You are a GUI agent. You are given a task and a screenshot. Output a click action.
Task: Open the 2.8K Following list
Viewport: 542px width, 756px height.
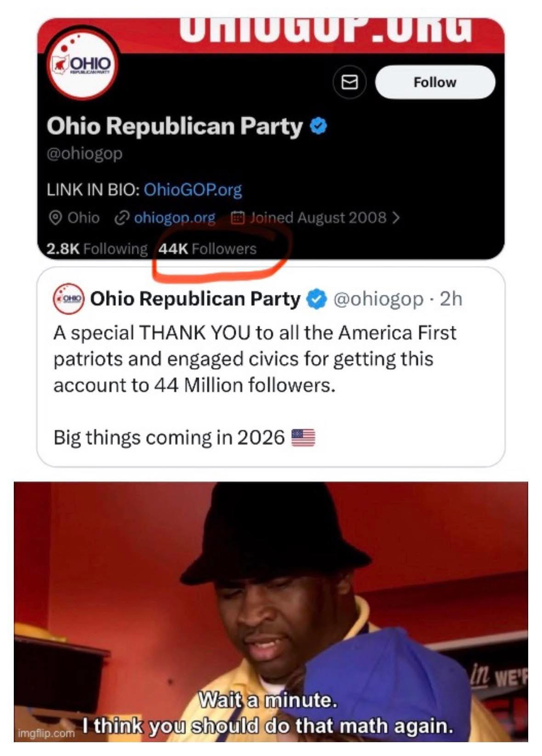click(x=96, y=249)
